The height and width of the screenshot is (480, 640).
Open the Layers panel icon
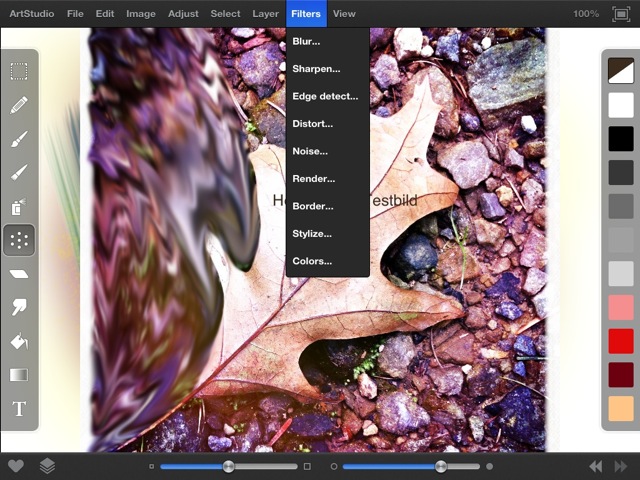(x=47, y=466)
